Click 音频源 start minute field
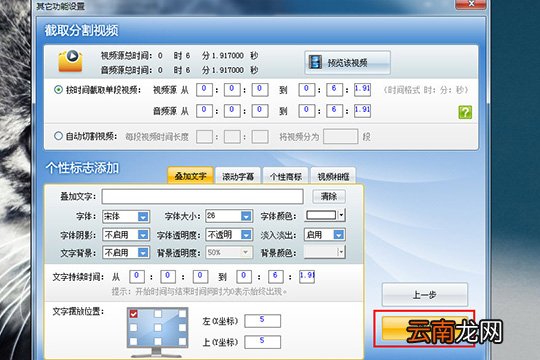This screenshot has height=360, width=540. click(x=232, y=111)
